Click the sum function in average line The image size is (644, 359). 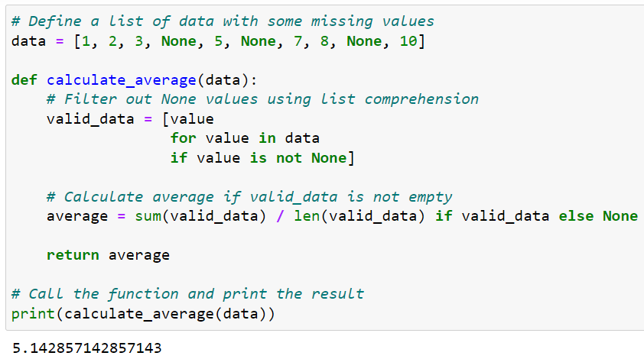(148, 216)
